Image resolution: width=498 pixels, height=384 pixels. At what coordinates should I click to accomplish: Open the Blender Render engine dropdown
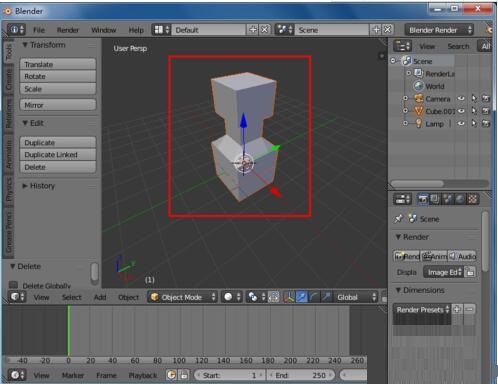(439, 30)
